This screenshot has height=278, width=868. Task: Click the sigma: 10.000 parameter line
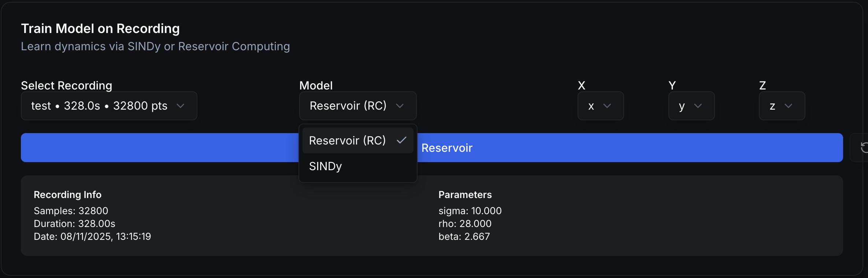coord(470,211)
